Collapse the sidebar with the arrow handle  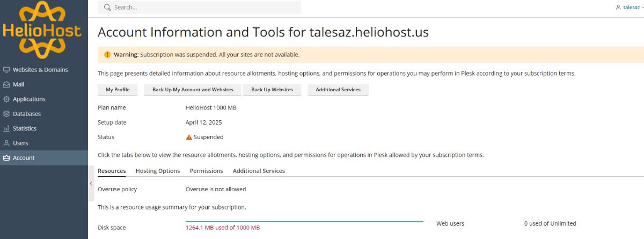[x=91, y=184]
